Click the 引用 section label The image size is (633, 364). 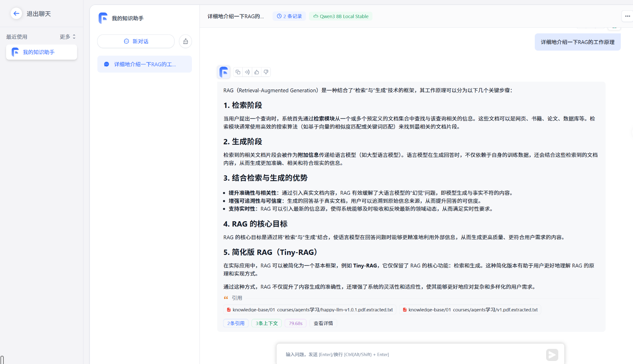pos(237,298)
